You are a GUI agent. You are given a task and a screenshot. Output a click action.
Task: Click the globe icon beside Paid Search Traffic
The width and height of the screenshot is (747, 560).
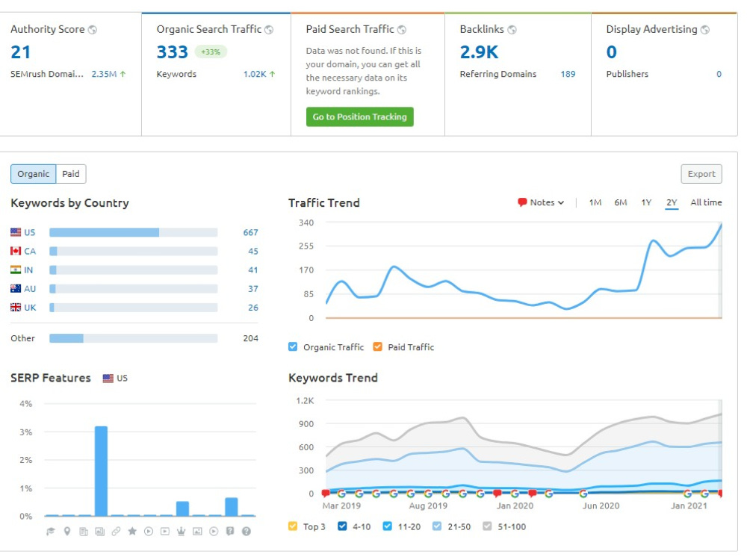coord(402,30)
